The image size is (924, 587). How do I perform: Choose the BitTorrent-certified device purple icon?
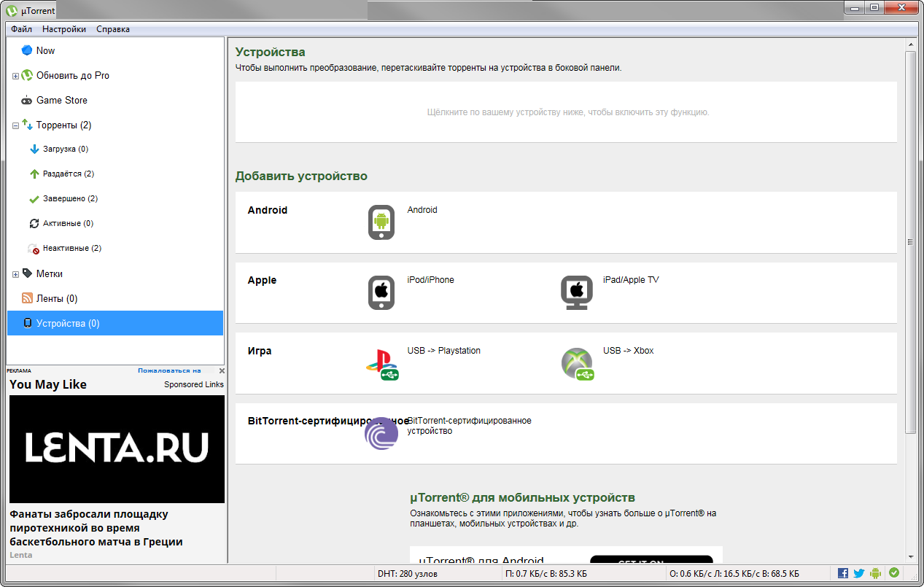(x=381, y=433)
